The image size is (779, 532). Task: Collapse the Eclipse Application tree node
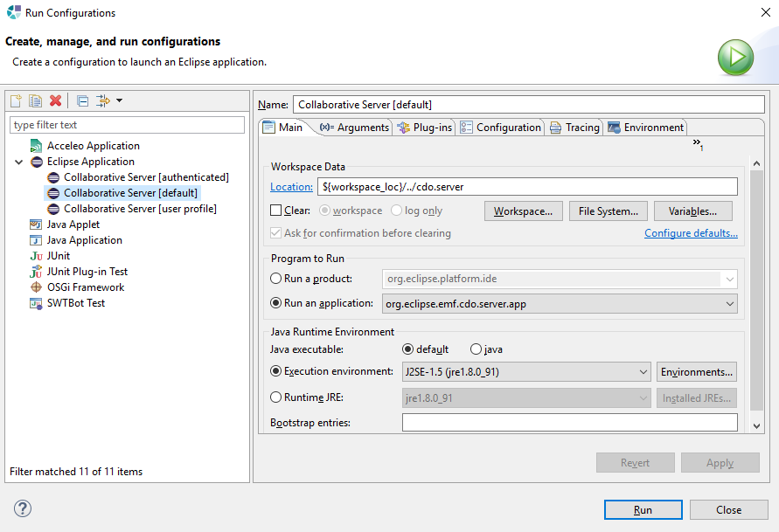19,162
